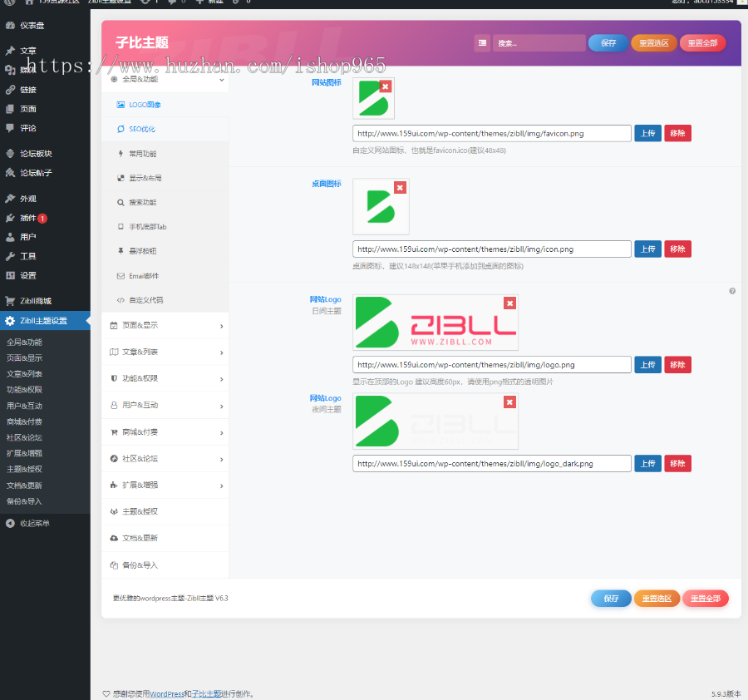Open the 常用功能 settings section
This screenshot has width=748, height=700.
click(165, 154)
